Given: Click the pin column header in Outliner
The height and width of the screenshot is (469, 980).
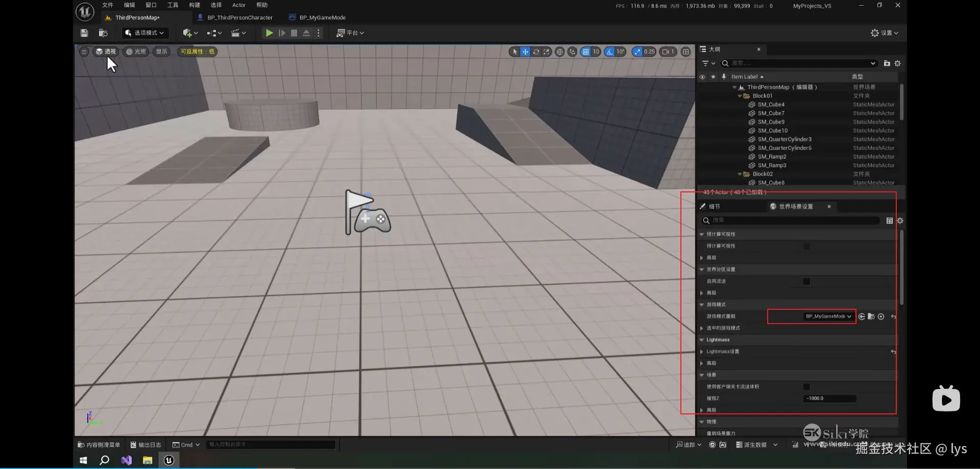Looking at the screenshot, I should click(724, 77).
